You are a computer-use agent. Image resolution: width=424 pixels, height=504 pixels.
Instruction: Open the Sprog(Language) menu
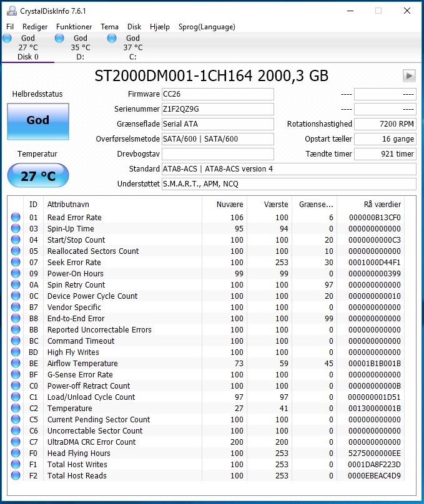tap(207, 27)
